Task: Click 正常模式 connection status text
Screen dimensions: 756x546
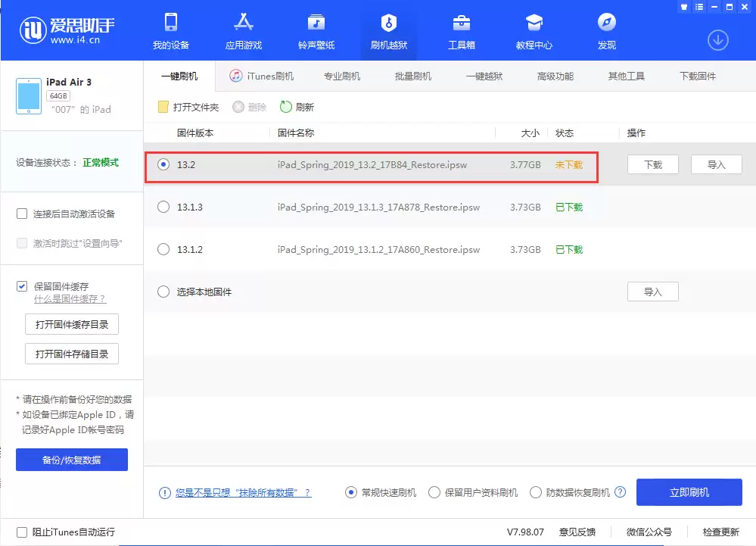Action: (x=101, y=163)
